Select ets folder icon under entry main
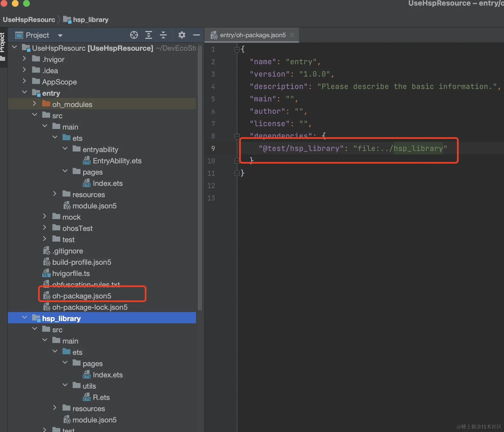The image size is (504, 432). click(x=66, y=137)
